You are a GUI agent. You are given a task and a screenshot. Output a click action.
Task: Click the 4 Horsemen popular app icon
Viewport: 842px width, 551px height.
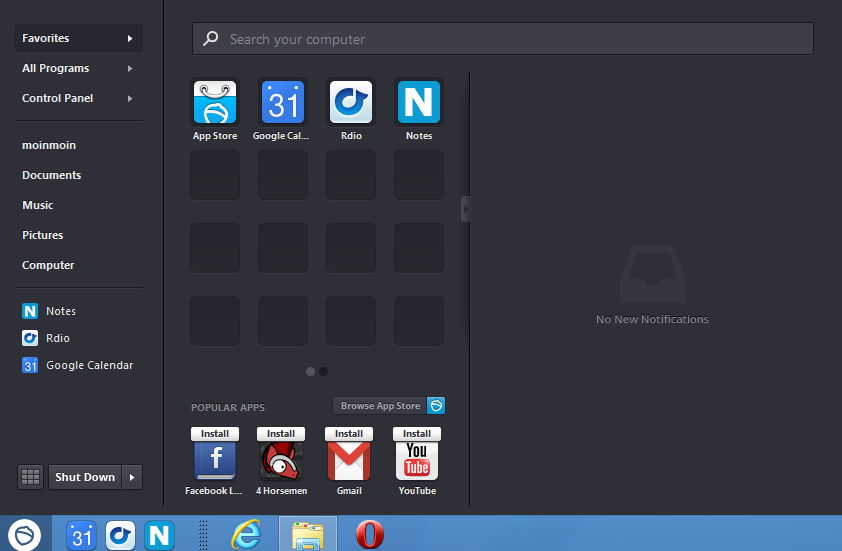click(x=281, y=461)
